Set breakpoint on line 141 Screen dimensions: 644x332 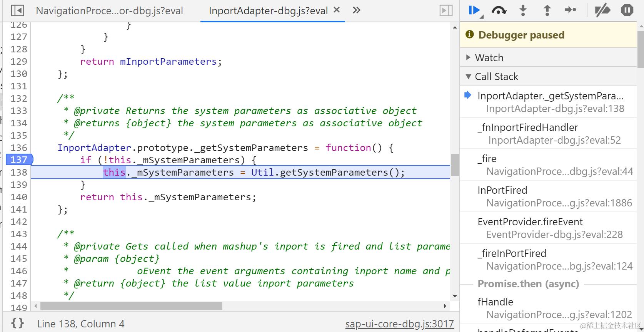19,209
